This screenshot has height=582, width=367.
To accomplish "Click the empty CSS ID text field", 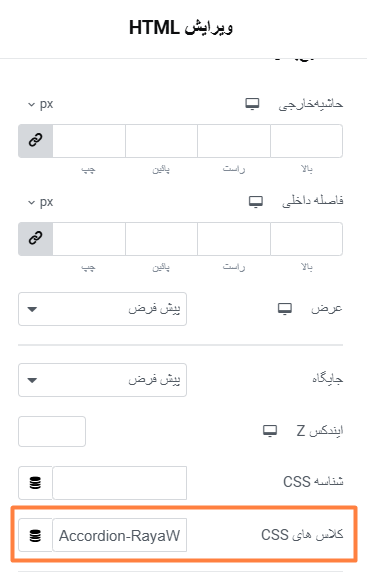I will 119,483.
